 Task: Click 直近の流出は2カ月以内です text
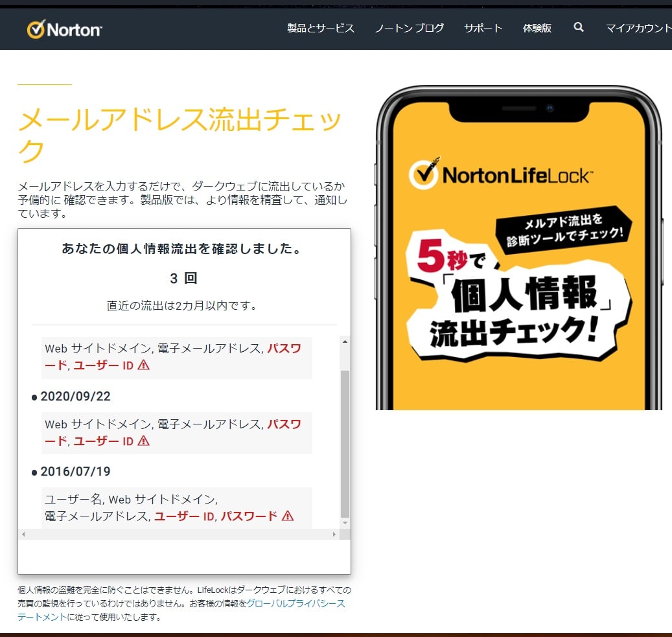(181, 306)
